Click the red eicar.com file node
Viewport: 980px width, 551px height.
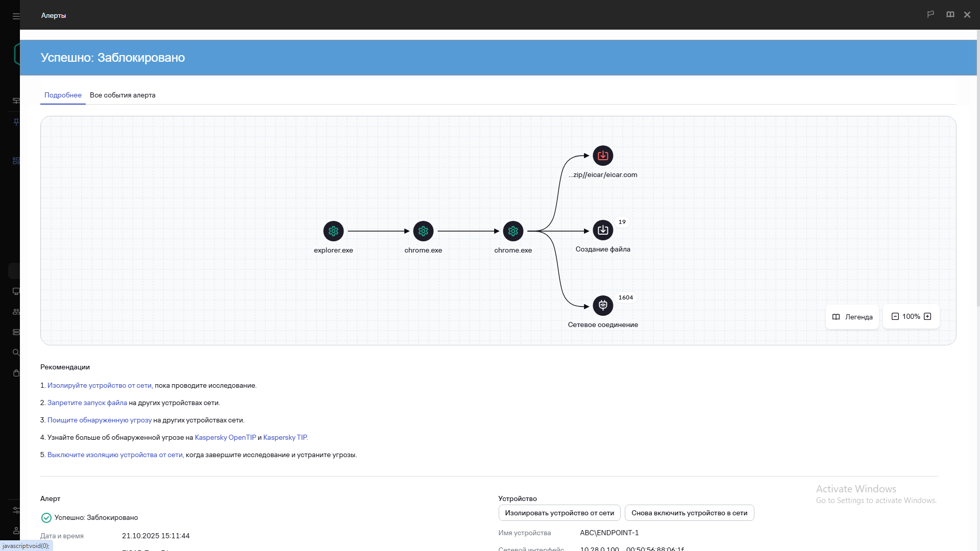603,156
